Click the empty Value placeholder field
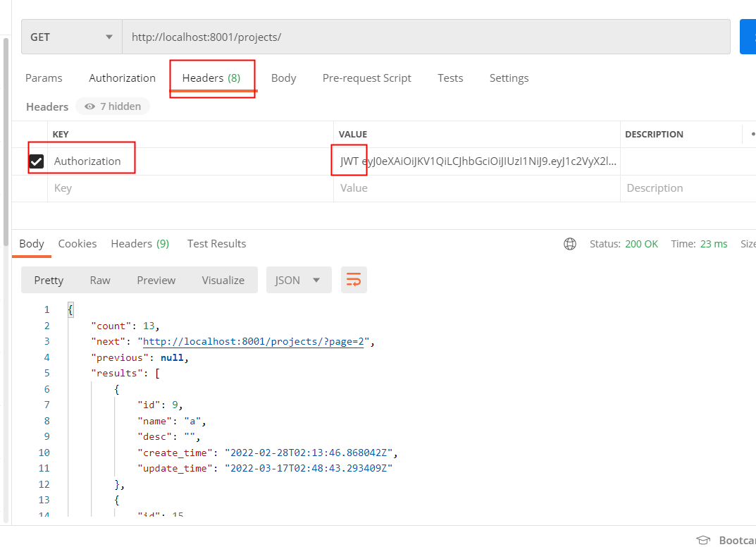This screenshot has height=547, width=756. click(477, 188)
